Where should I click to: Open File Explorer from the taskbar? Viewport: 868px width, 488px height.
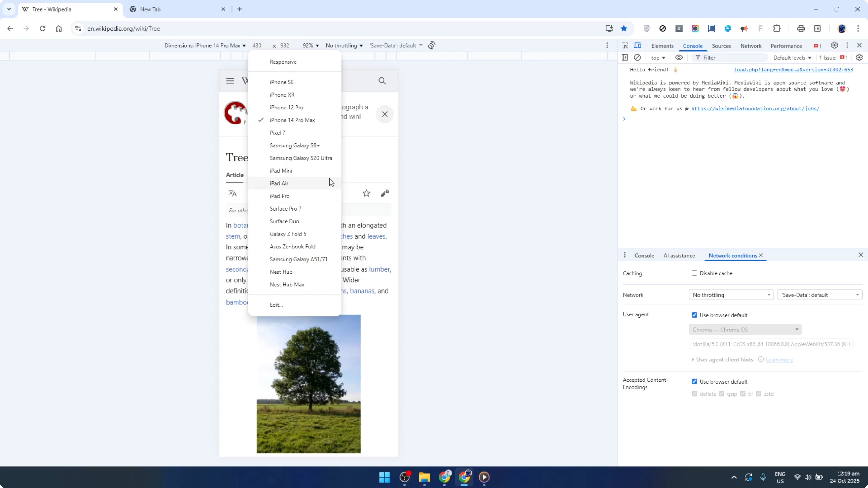pyautogui.click(x=424, y=477)
